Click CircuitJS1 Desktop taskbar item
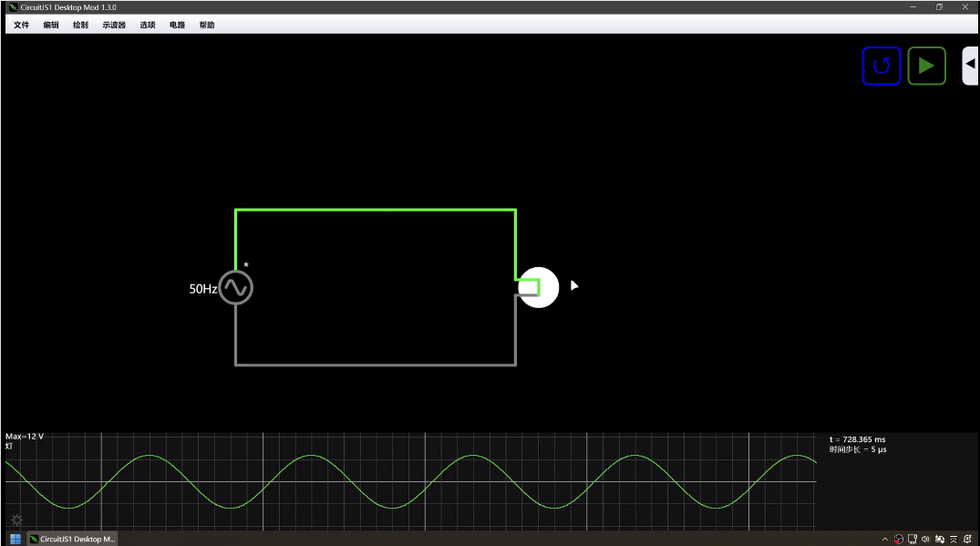This screenshot has height=546, width=980. (73, 539)
